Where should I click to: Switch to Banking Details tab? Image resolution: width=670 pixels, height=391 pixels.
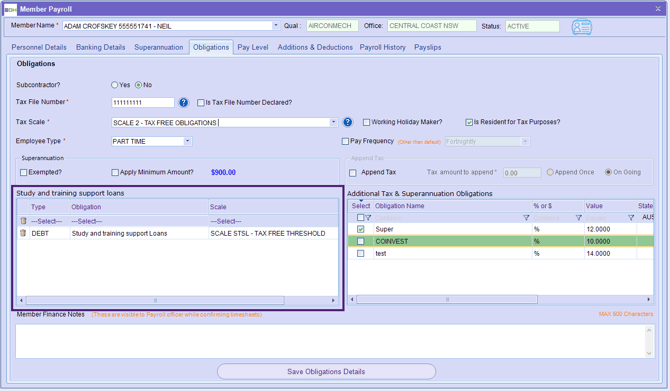[100, 47]
